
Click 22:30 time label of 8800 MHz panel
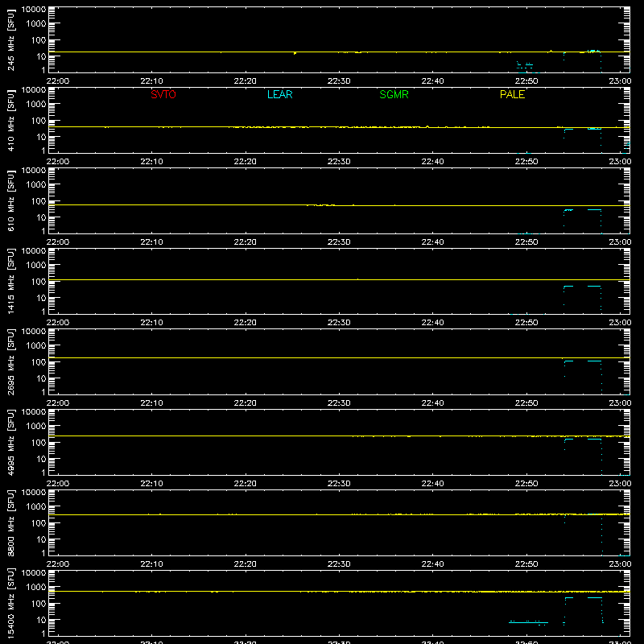coord(339,564)
